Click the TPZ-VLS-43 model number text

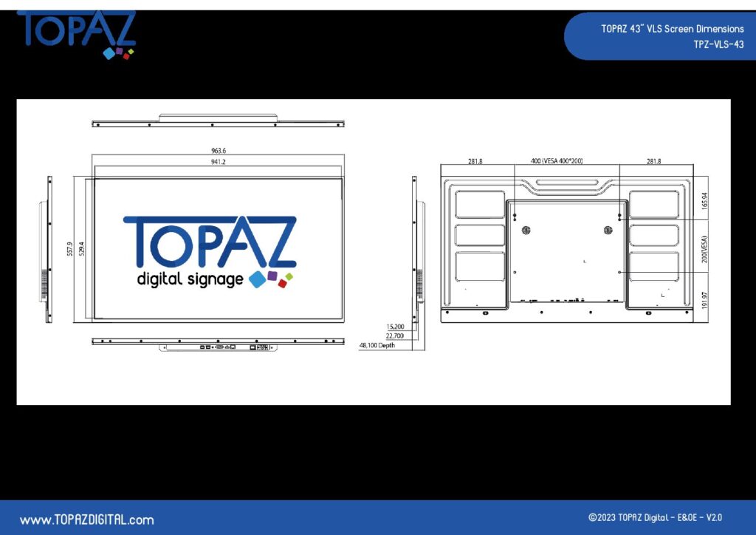pyautogui.click(x=718, y=44)
